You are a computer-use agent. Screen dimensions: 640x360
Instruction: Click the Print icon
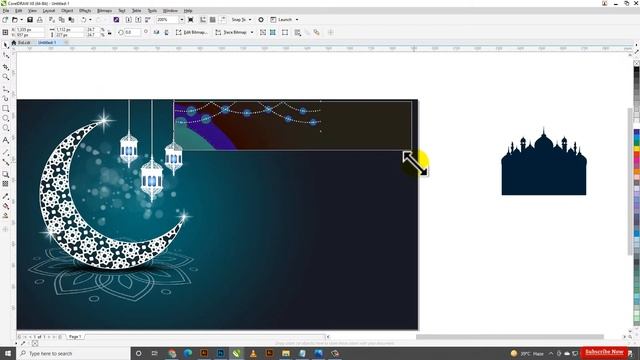[x=40, y=20]
